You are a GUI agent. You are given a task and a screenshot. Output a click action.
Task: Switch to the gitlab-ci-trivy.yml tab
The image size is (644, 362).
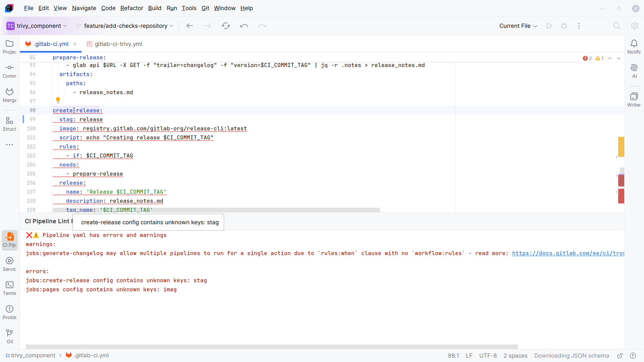[118, 44]
